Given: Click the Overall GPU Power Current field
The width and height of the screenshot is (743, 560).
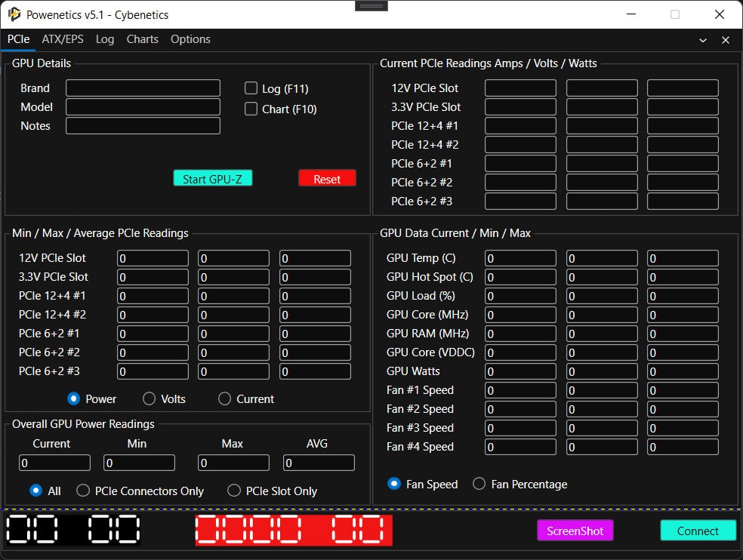Looking at the screenshot, I should (54, 463).
